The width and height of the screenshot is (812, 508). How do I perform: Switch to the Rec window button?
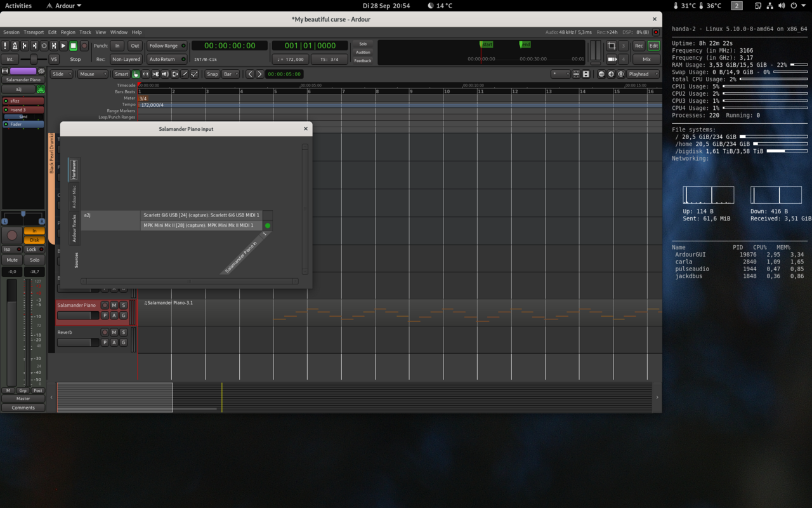pos(639,46)
